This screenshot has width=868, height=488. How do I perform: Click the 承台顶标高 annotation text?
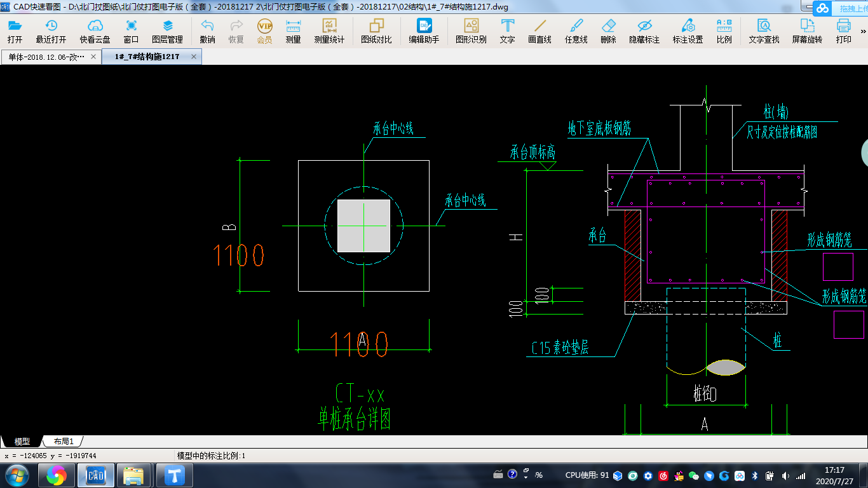pos(533,152)
